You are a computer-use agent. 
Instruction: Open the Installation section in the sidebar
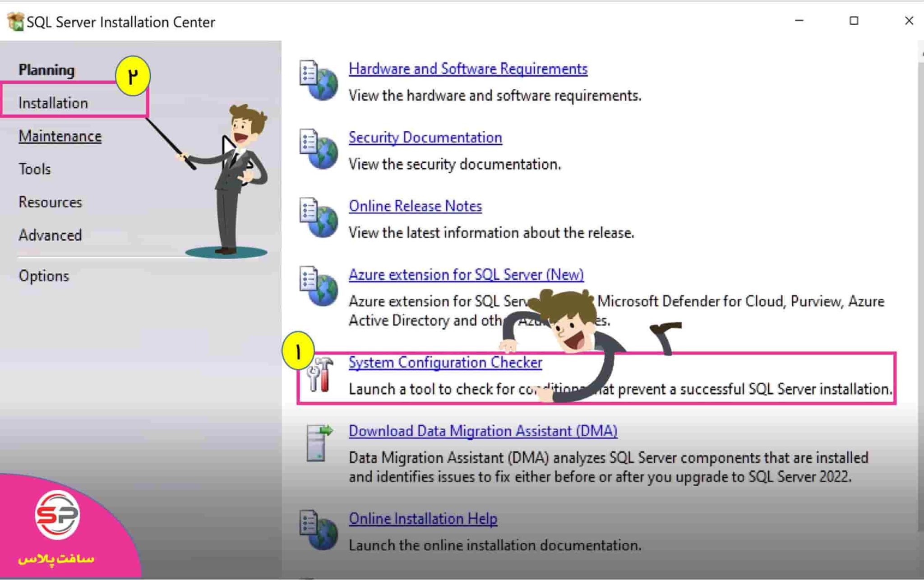point(53,103)
